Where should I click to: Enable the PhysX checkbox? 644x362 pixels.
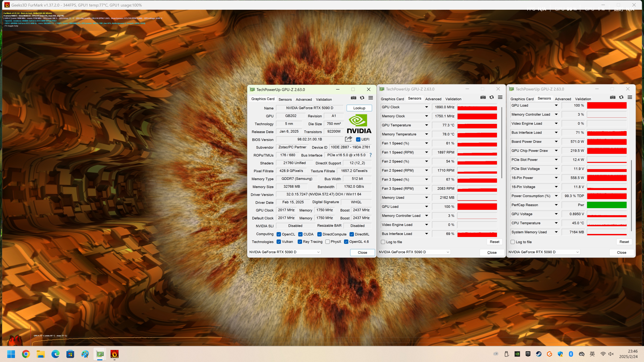point(328,242)
